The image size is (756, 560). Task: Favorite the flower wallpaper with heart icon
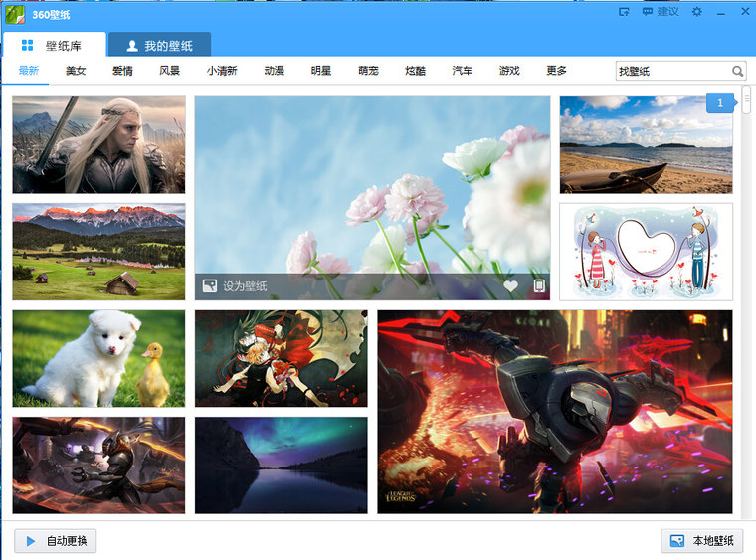coord(510,286)
